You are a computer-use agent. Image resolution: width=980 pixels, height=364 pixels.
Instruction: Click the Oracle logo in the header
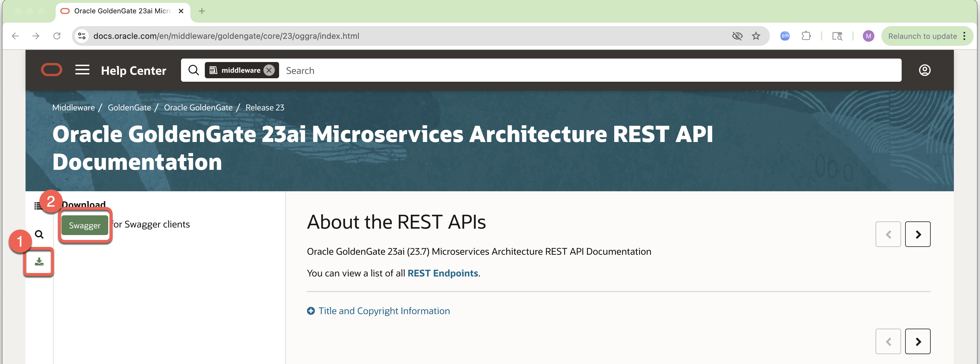(51, 70)
